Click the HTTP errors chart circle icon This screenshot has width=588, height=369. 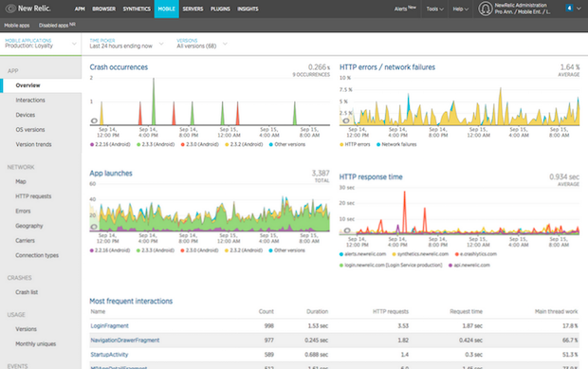pos(346,120)
